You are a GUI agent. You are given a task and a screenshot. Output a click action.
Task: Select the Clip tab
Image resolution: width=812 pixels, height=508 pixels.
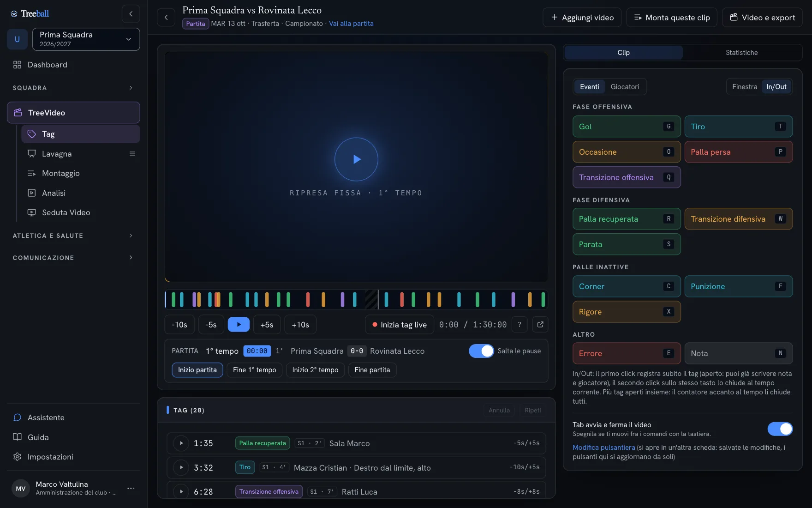pos(623,53)
